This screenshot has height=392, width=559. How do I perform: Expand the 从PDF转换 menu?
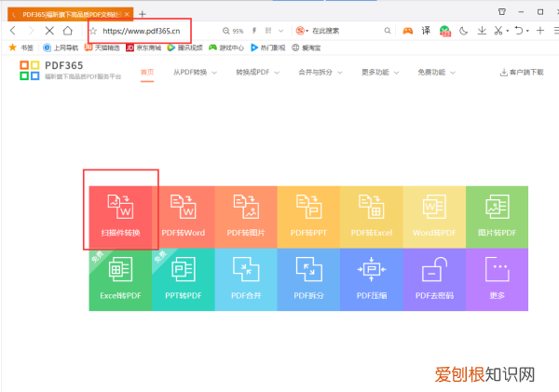pyautogui.click(x=195, y=73)
